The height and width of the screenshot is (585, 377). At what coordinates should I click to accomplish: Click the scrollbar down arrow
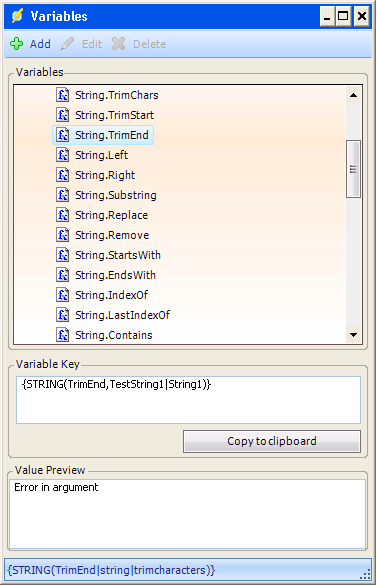point(353,335)
